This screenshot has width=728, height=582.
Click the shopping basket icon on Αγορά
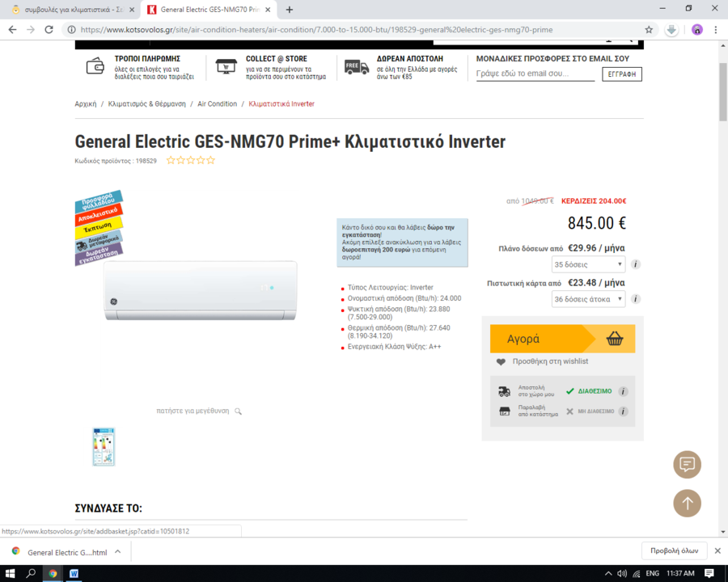(x=614, y=339)
